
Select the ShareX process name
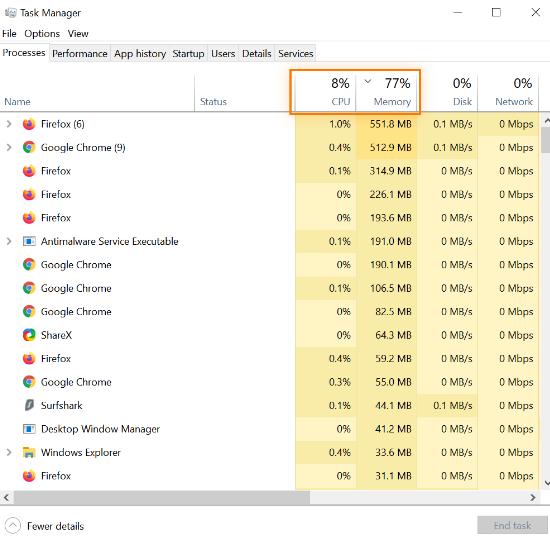pyautogui.click(x=56, y=335)
